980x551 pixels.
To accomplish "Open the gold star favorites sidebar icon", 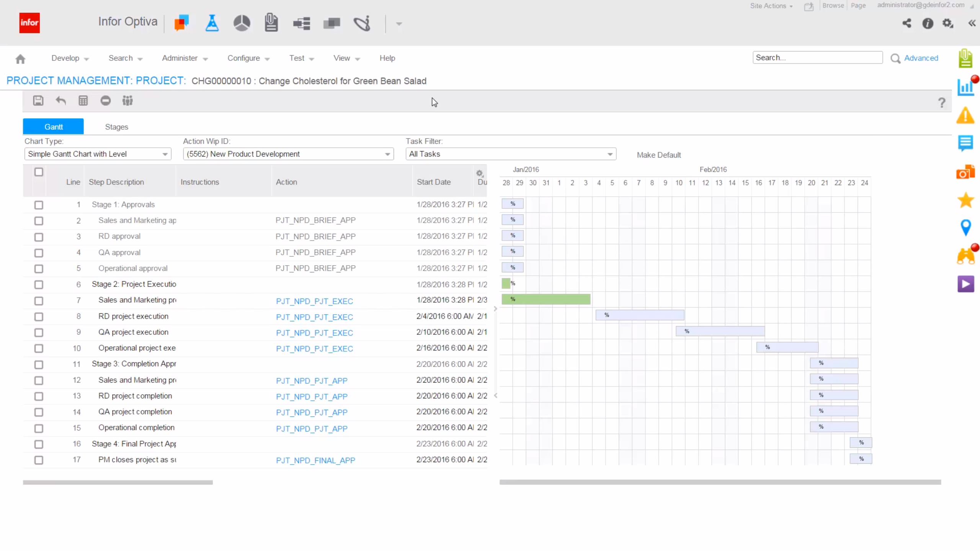I will [x=965, y=200].
